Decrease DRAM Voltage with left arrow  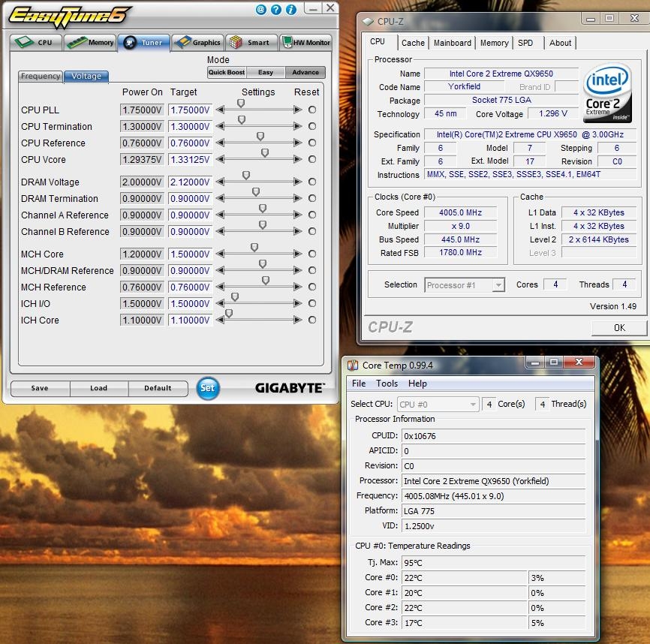click(x=220, y=182)
